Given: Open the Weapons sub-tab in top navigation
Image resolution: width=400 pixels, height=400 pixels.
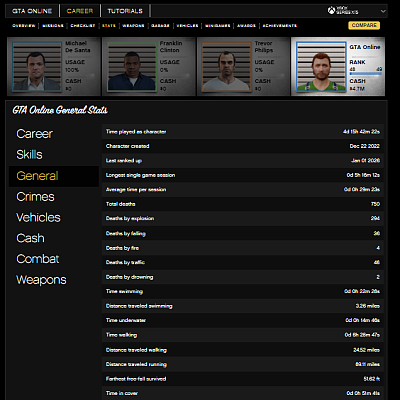Looking at the screenshot, I should click(x=133, y=26).
